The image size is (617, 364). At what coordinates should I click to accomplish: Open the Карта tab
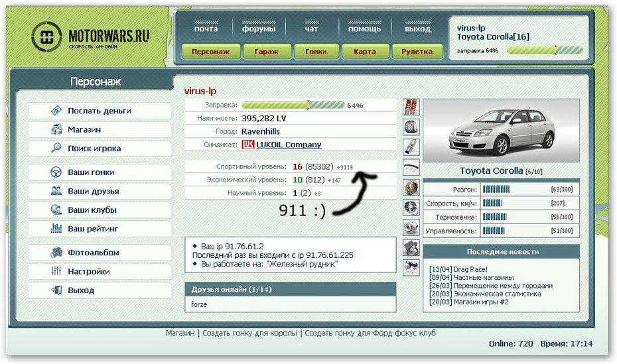tap(365, 52)
